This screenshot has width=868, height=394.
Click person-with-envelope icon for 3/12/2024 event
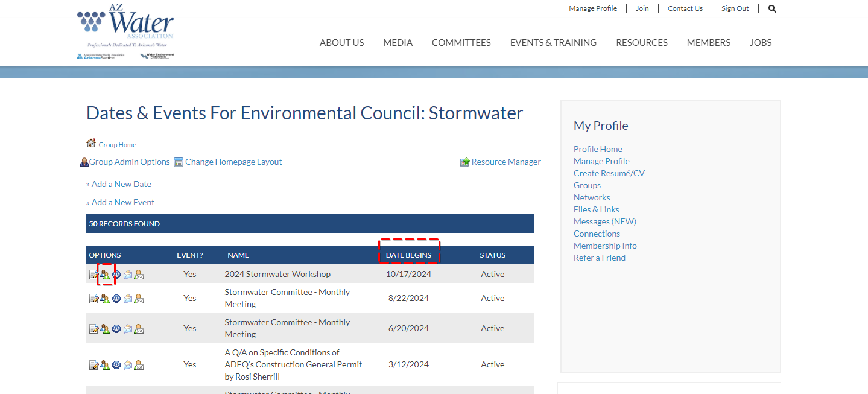(x=139, y=365)
